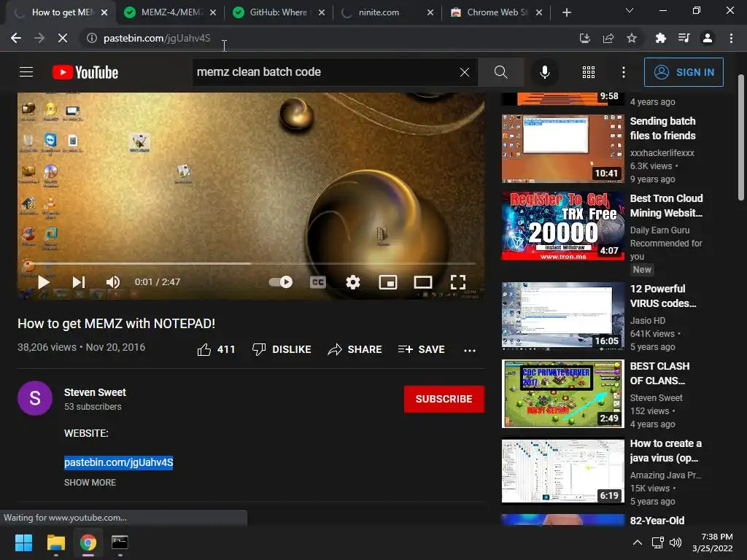Switch to the ninite.com tab
747x560 pixels.
point(387,12)
